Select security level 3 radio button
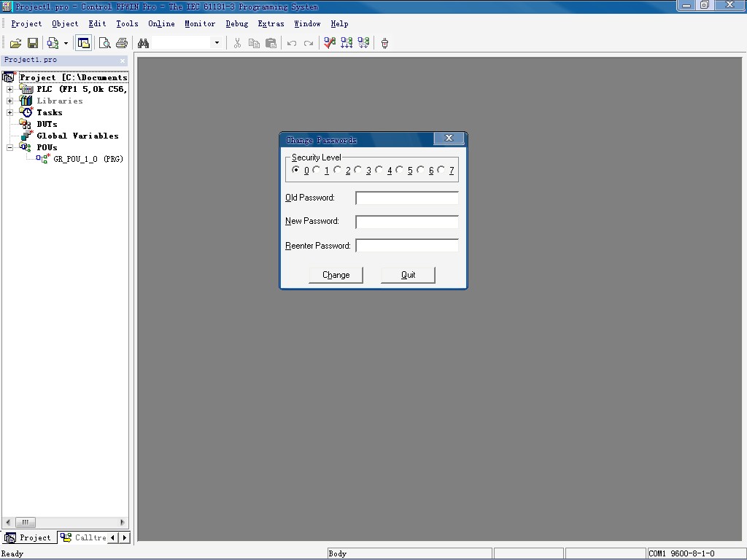 [x=358, y=170]
